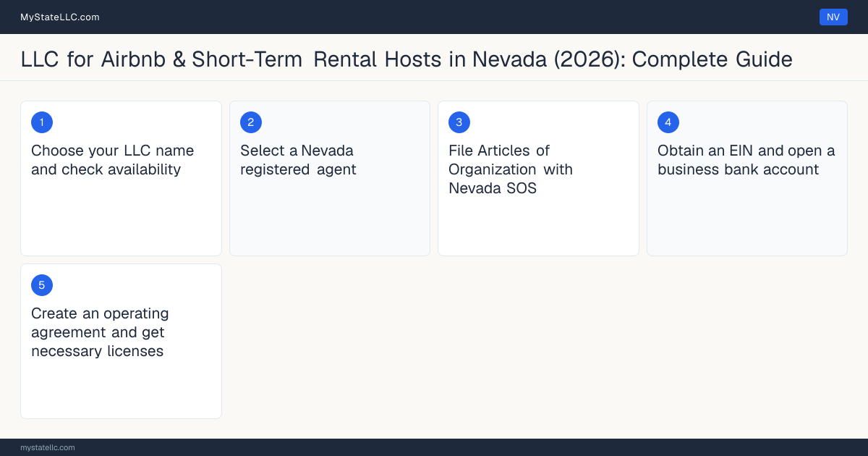
Task: Select step 2 number circle
Action: click(251, 122)
